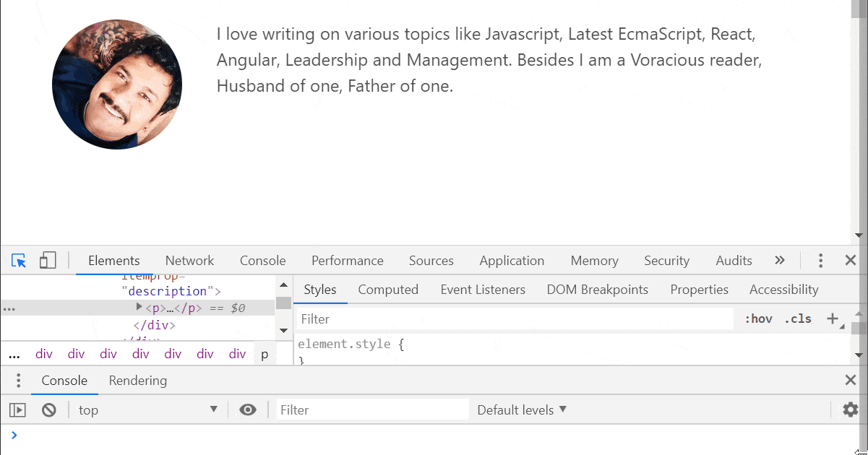868x455 pixels.
Task: Select the Rendering drawer tab
Action: pos(137,381)
